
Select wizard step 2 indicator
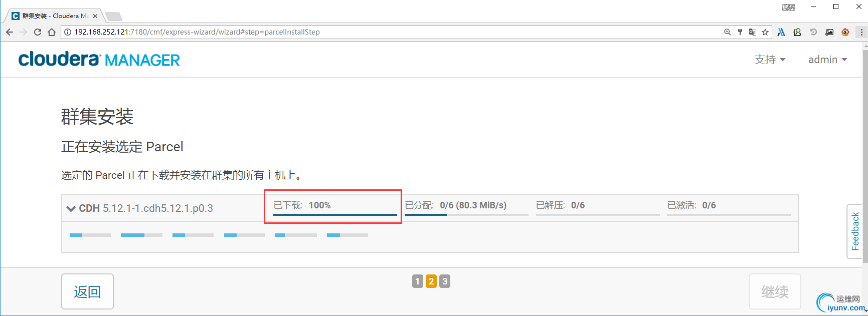[x=431, y=281]
